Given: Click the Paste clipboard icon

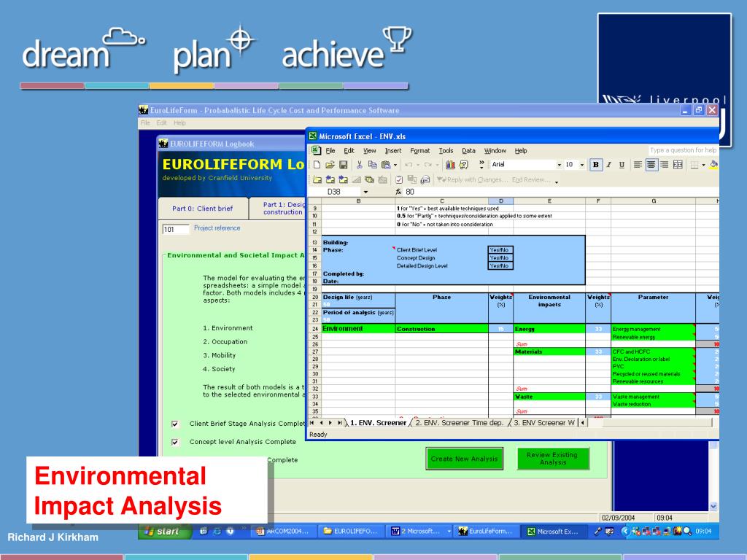Looking at the screenshot, I should [385, 165].
